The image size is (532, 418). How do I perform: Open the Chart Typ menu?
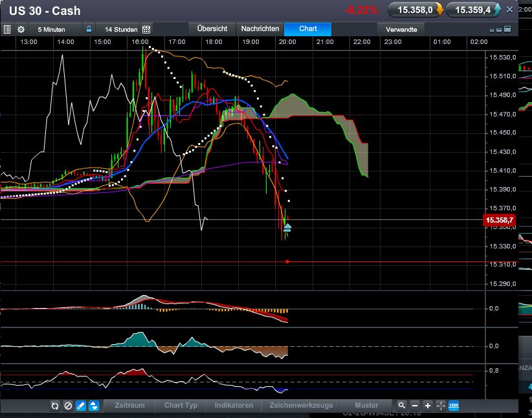pos(181,406)
